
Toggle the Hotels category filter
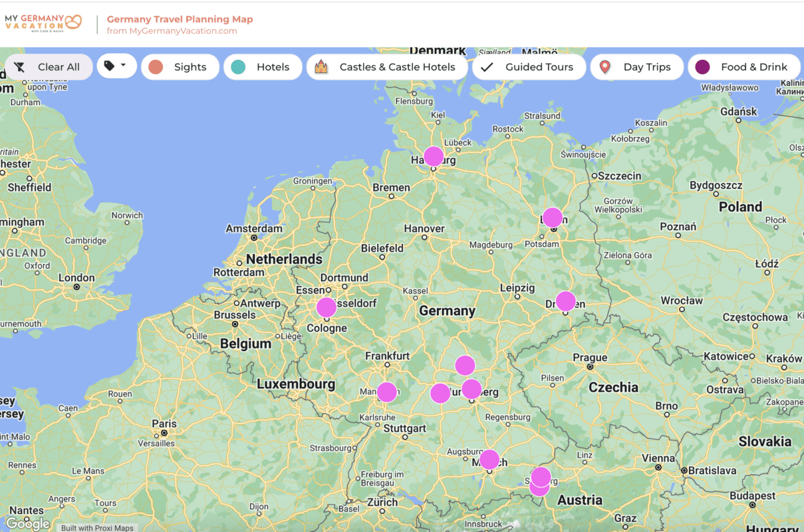tap(263, 67)
